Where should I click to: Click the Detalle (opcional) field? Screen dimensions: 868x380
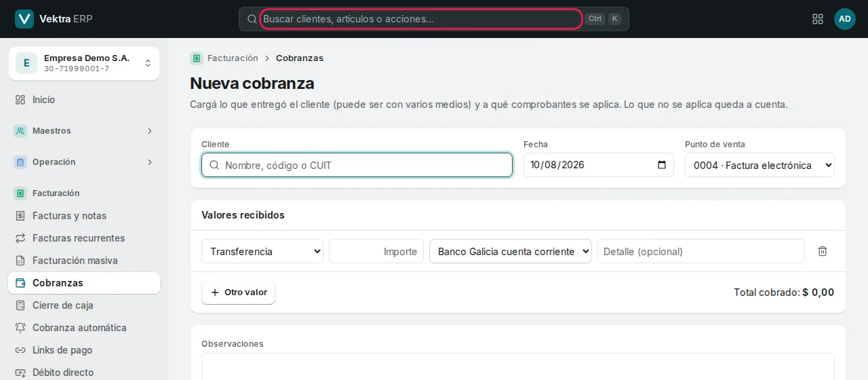701,251
